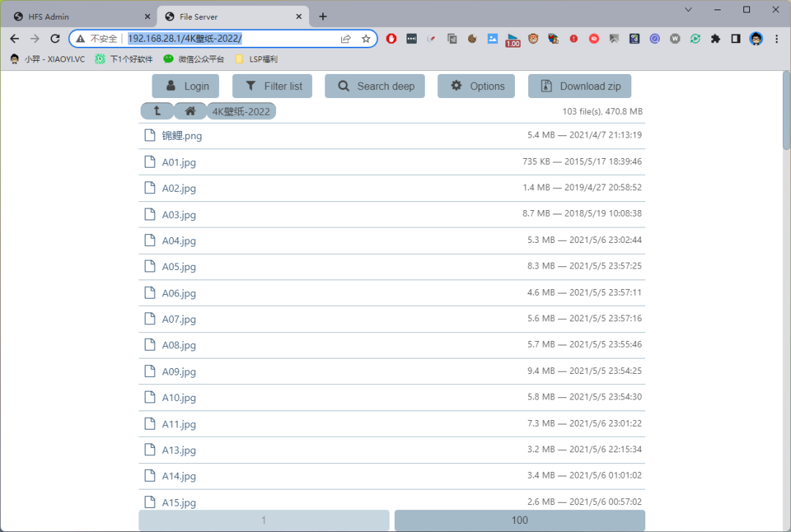Go forward with the browser forward arrow
Viewport: 791px width, 532px height.
click(x=35, y=38)
